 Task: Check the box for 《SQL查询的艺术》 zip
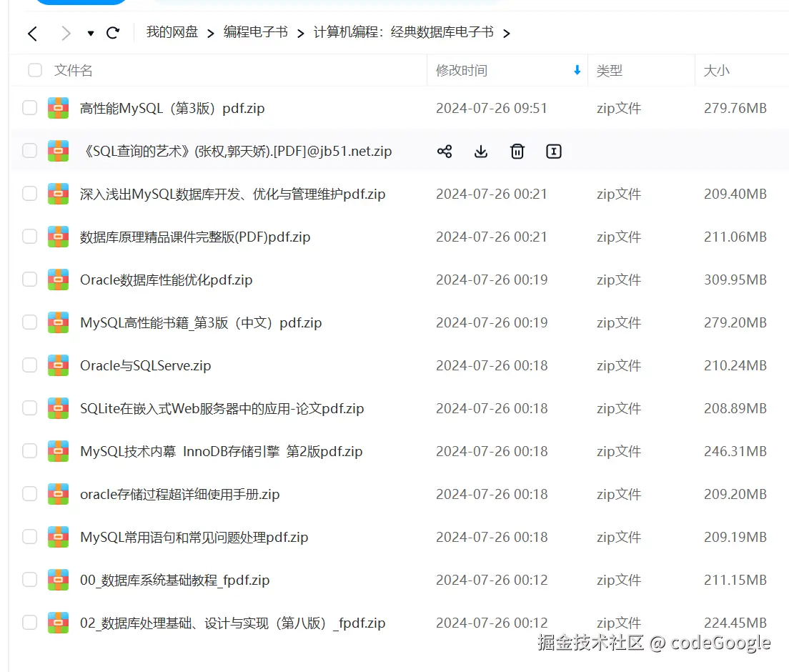point(30,151)
